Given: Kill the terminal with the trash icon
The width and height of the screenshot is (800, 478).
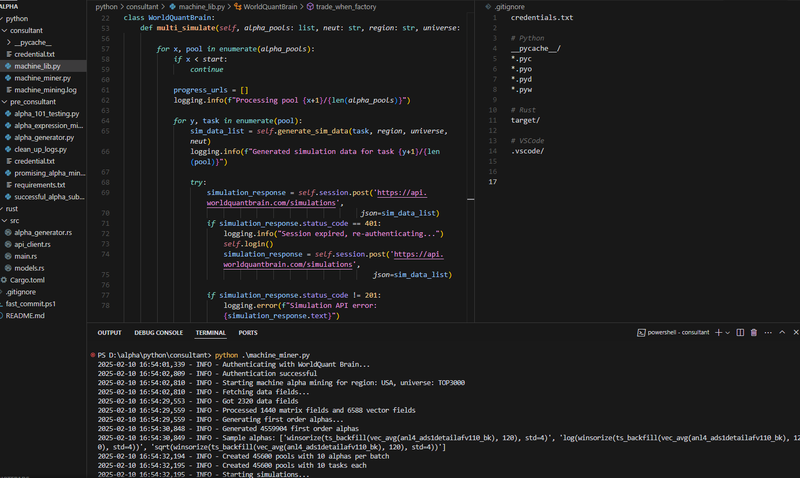Looking at the screenshot, I should point(754,333).
